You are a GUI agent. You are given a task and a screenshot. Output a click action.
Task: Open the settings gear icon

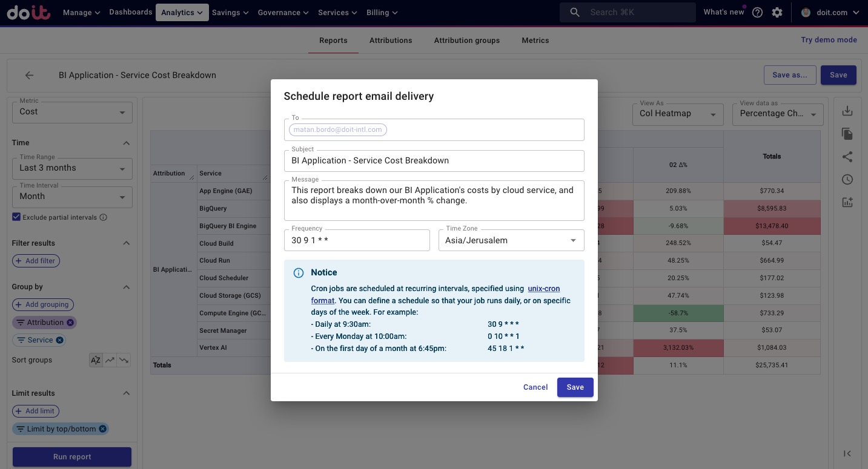click(x=777, y=13)
